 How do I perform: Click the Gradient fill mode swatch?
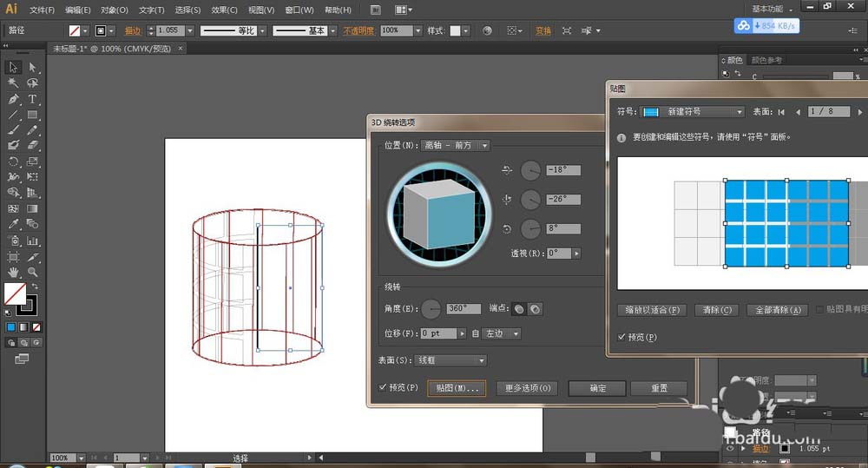tap(23, 327)
